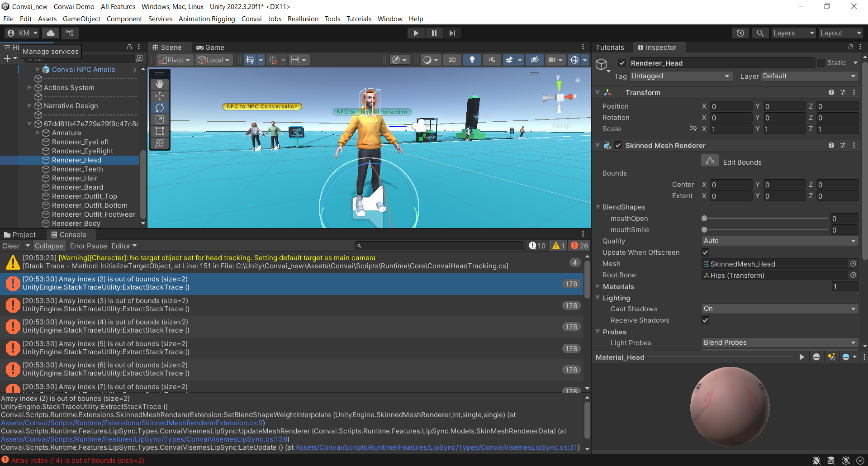
Task: Open Skinned Mesh Renderer preset icon
Action: (843, 145)
